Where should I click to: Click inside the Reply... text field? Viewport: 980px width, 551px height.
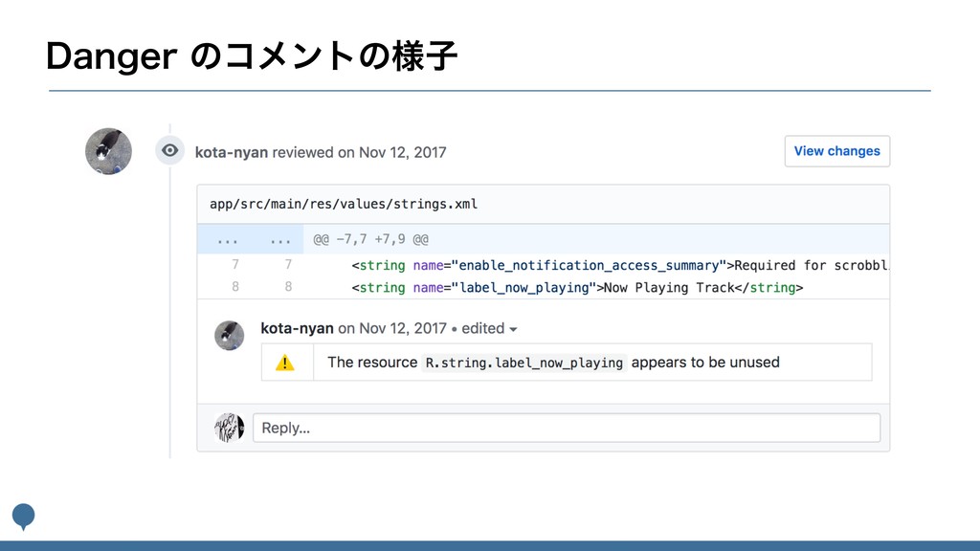click(567, 428)
